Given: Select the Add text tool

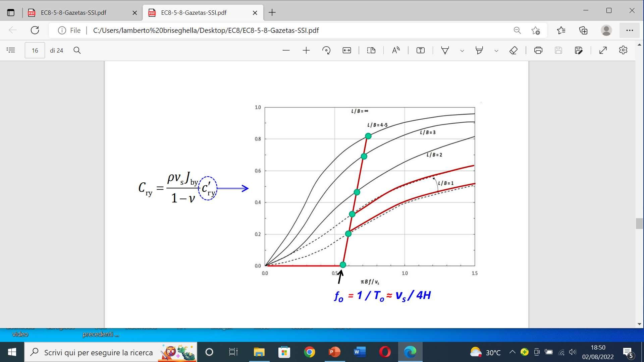Looking at the screenshot, I should point(420,50).
